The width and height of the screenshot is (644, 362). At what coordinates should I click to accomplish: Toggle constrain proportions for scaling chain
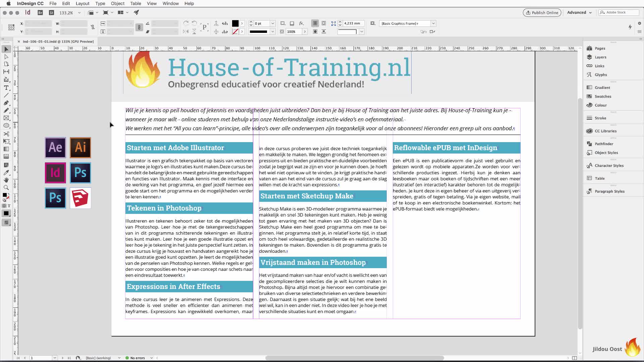coord(139,27)
